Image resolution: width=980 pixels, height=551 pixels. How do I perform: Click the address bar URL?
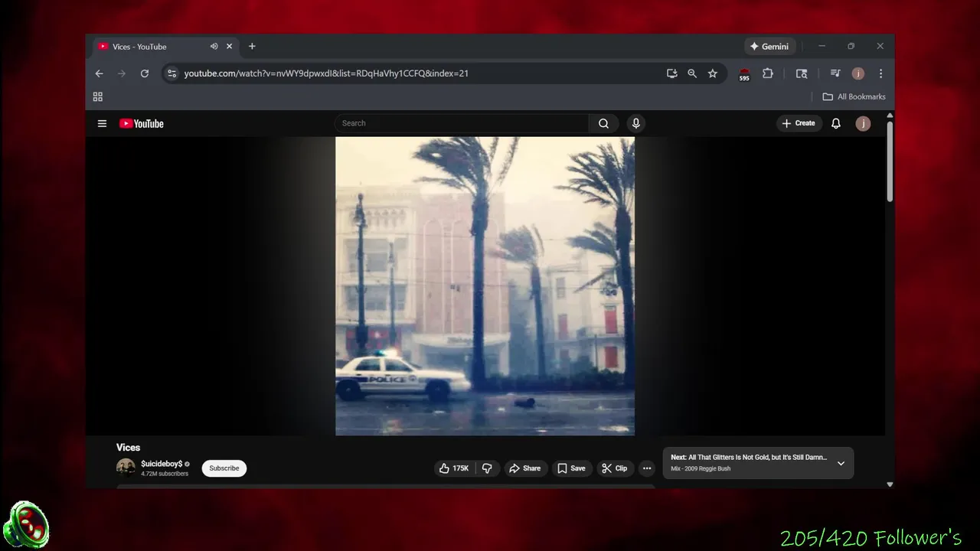click(326, 73)
